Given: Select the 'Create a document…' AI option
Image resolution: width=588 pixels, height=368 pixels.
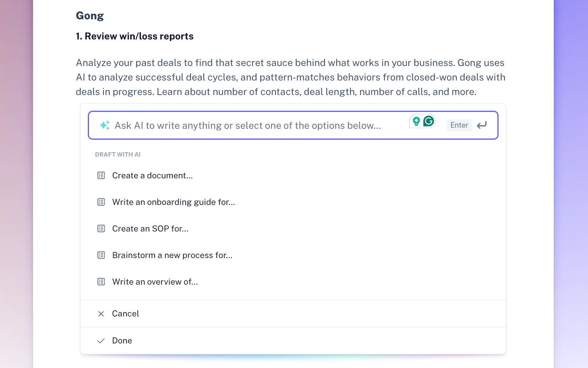Looking at the screenshot, I should (152, 175).
